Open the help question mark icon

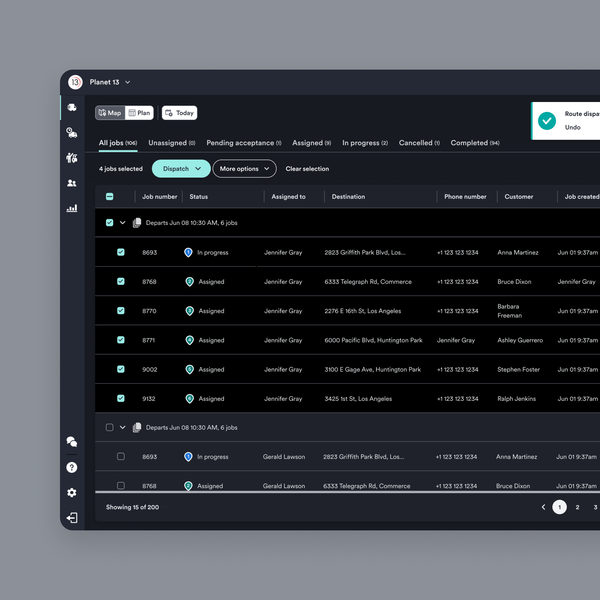click(x=72, y=467)
